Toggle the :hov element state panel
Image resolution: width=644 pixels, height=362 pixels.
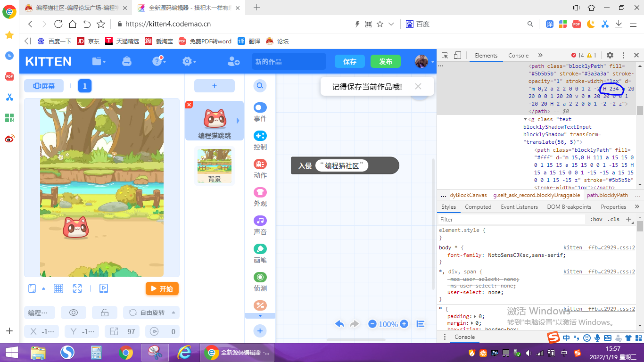(596, 219)
